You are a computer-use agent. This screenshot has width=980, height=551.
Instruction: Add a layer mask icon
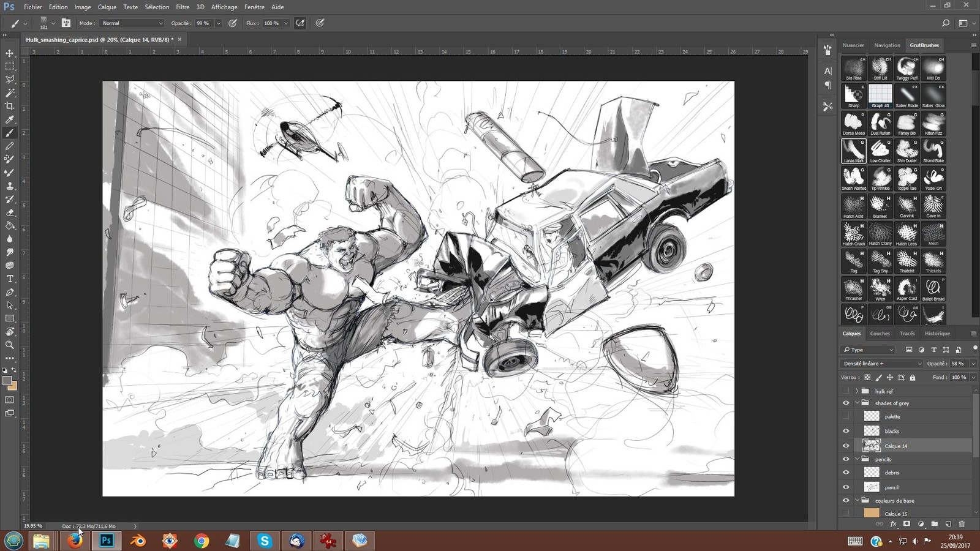(x=907, y=524)
